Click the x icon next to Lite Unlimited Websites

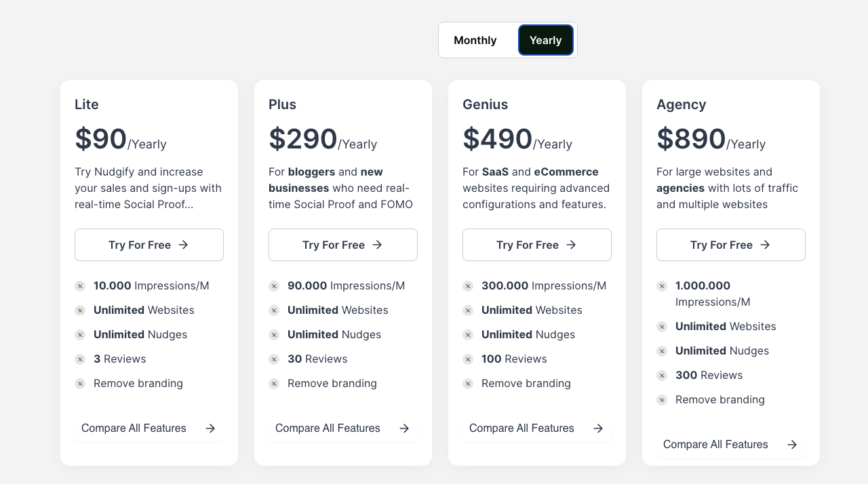[80, 310]
